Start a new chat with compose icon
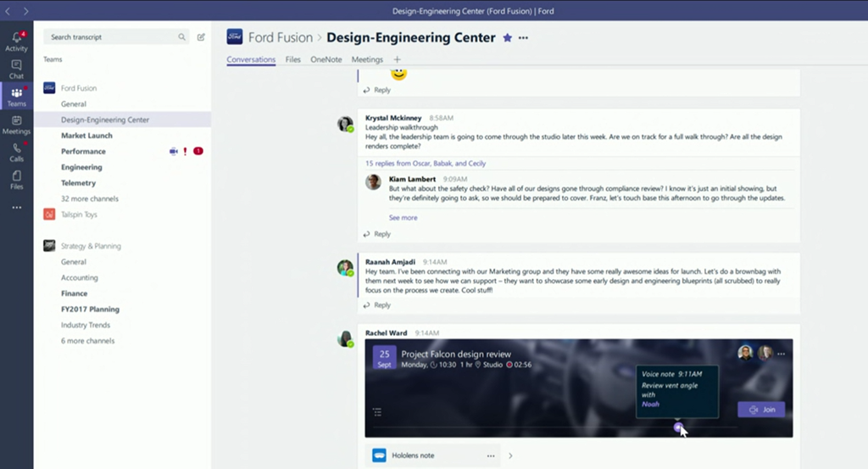868x469 pixels. pos(201,37)
